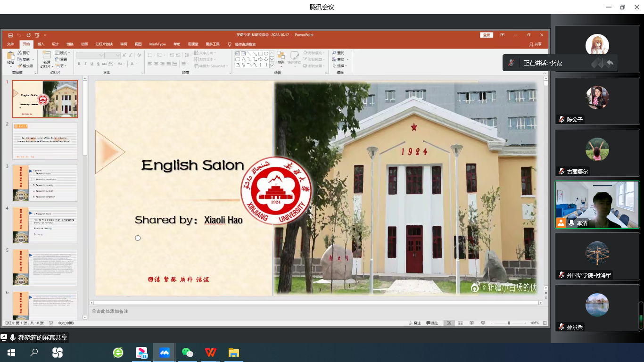Screen dimensions: 644x362
Task: Switch to the MathType ribbon tab
Action: (157, 44)
